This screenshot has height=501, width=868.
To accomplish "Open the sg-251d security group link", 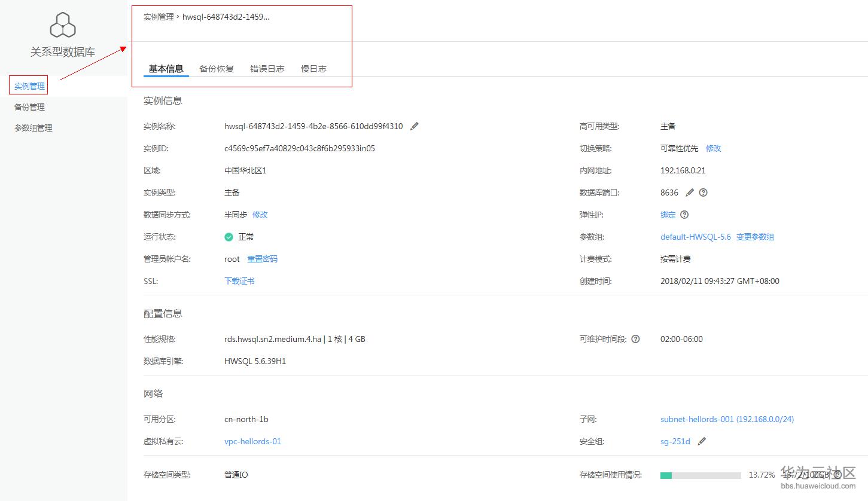I will pyautogui.click(x=675, y=441).
